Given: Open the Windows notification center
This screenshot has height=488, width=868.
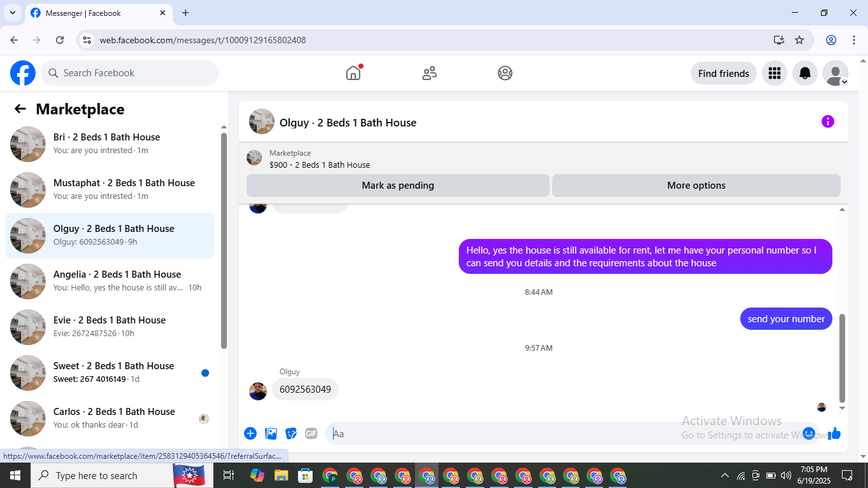Looking at the screenshot, I should click(847, 475).
